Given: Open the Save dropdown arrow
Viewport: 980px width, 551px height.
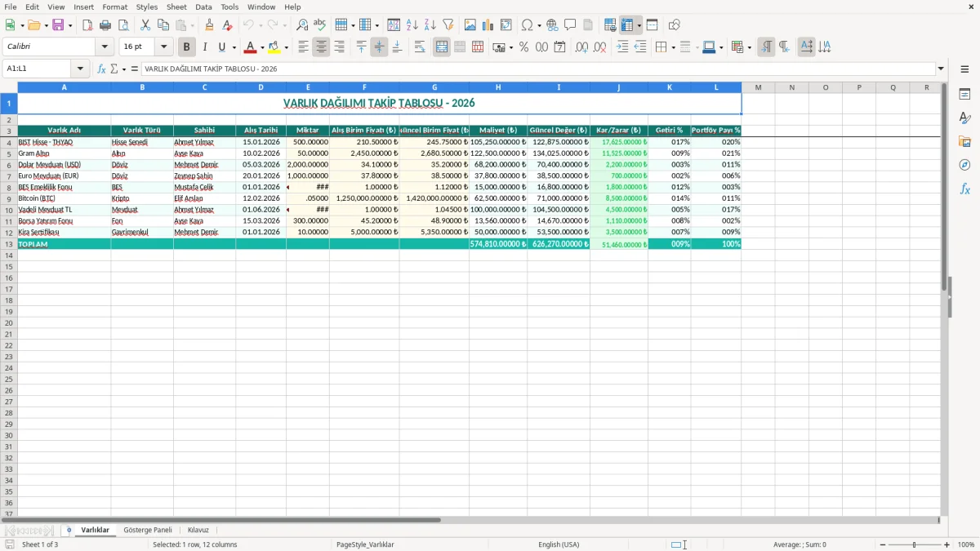Looking at the screenshot, I should [70, 25].
